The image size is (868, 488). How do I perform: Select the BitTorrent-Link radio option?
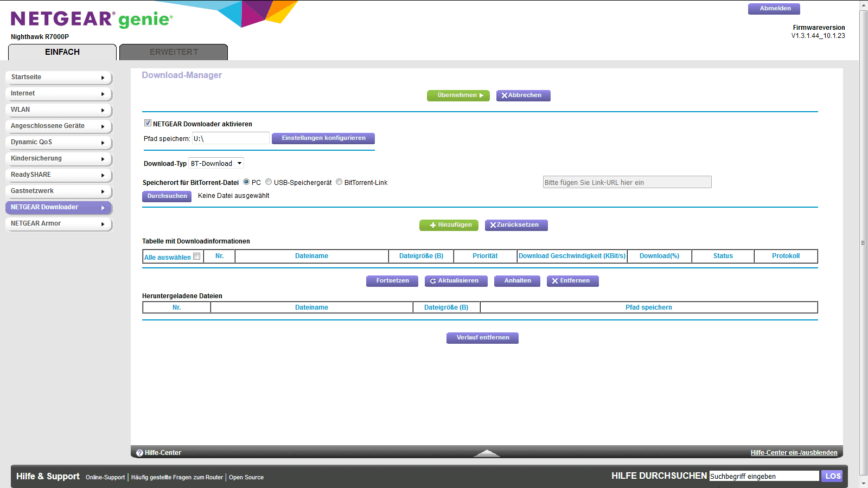pyautogui.click(x=339, y=182)
